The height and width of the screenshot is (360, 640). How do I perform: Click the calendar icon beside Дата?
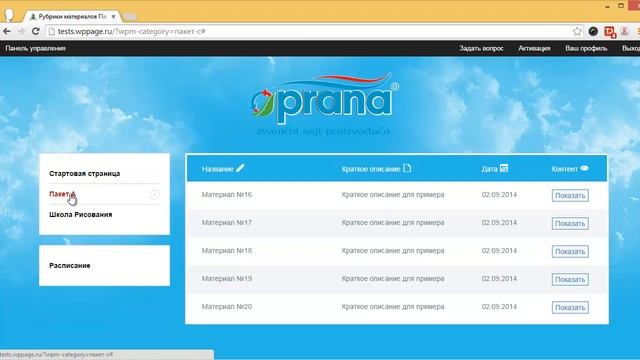504,168
